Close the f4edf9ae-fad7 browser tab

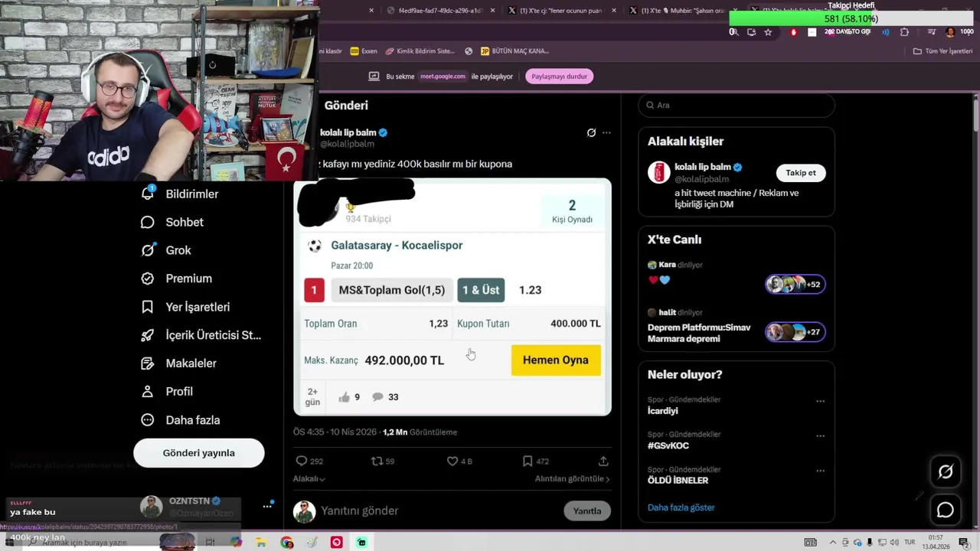[x=492, y=11]
